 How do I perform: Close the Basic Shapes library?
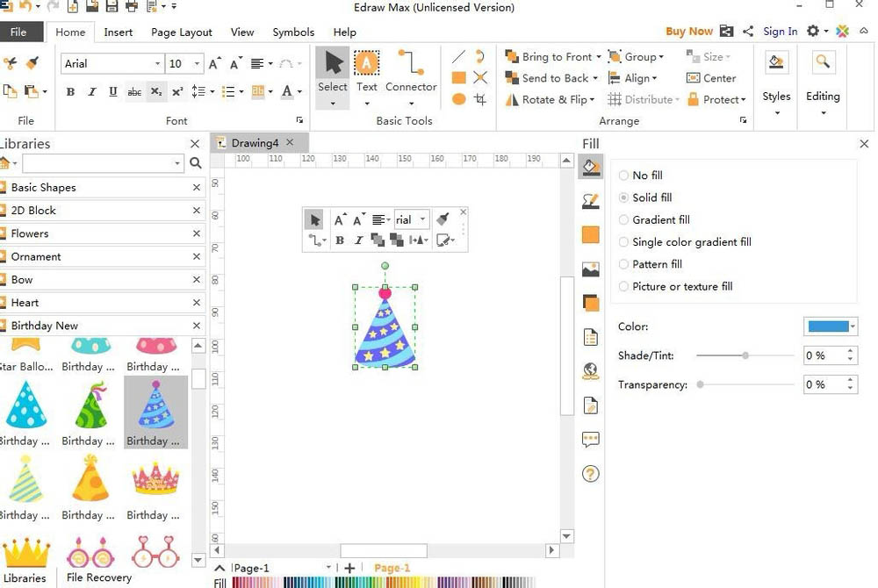(x=197, y=188)
